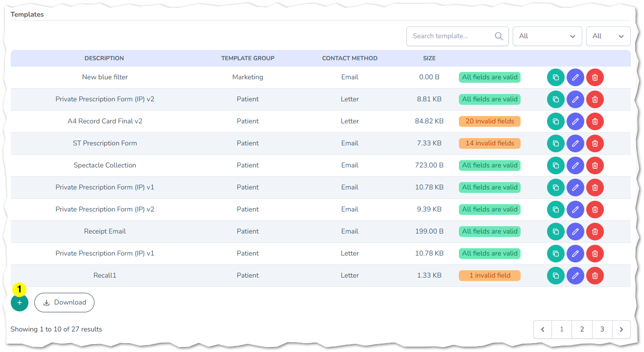
Task: Delete the New blue filter template
Action: [x=595, y=77]
